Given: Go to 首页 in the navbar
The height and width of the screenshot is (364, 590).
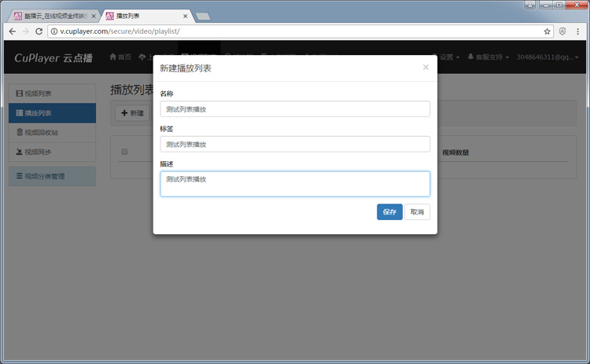Looking at the screenshot, I should click(x=120, y=57).
